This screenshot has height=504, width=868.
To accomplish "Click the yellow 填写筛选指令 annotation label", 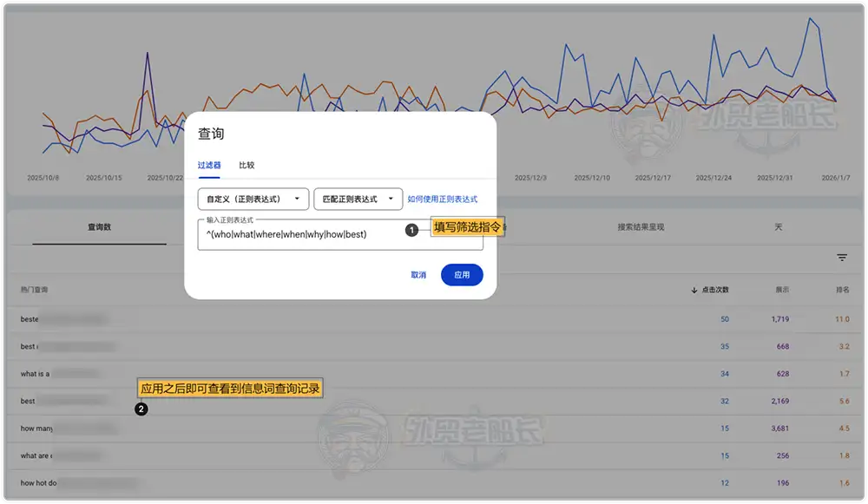I will (468, 229).
